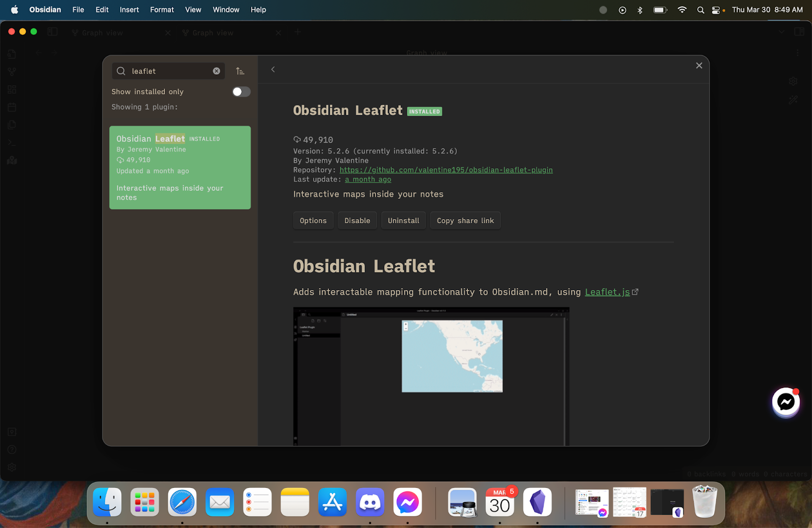This screenshot has height=528, width=812.
Task: Open the Format menu
Action: pos(162,10)
